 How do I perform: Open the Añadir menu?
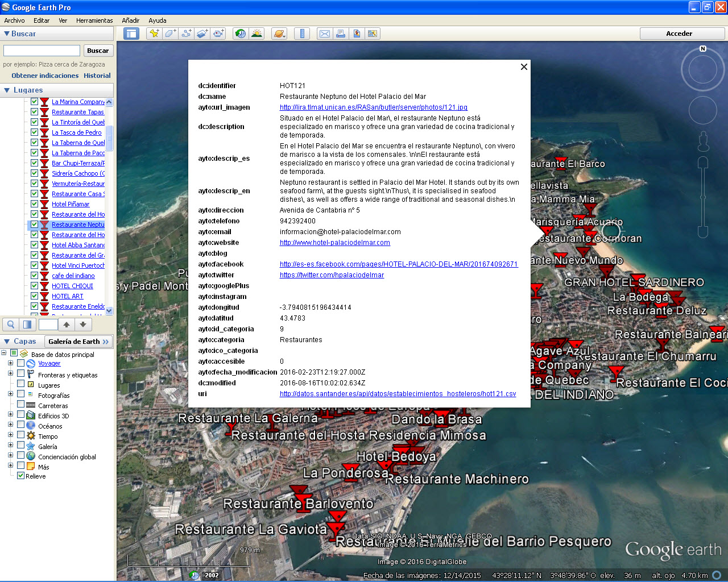(130, 20)
